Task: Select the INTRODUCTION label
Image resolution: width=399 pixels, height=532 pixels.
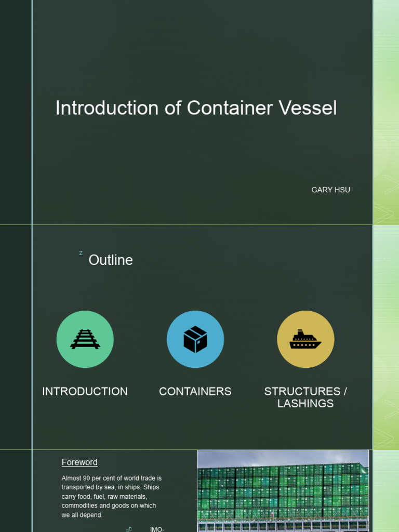Action: [x=85, y=392]
